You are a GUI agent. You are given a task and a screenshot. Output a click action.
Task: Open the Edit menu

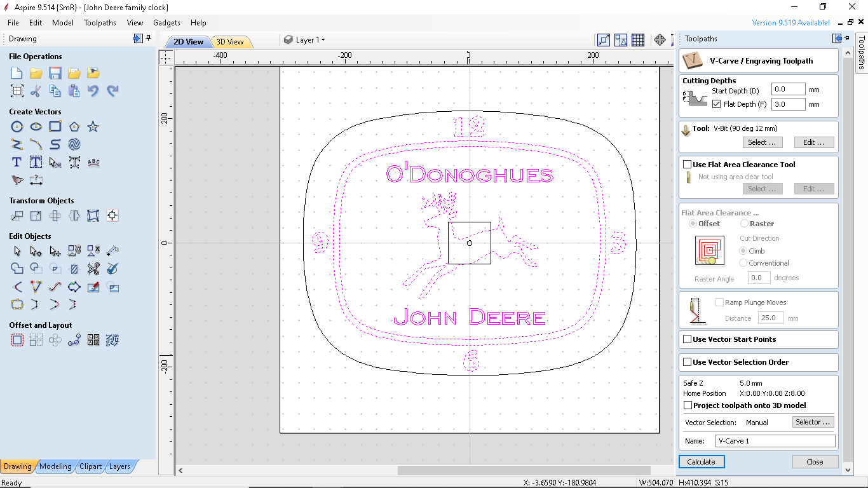(x=36, y=23)
